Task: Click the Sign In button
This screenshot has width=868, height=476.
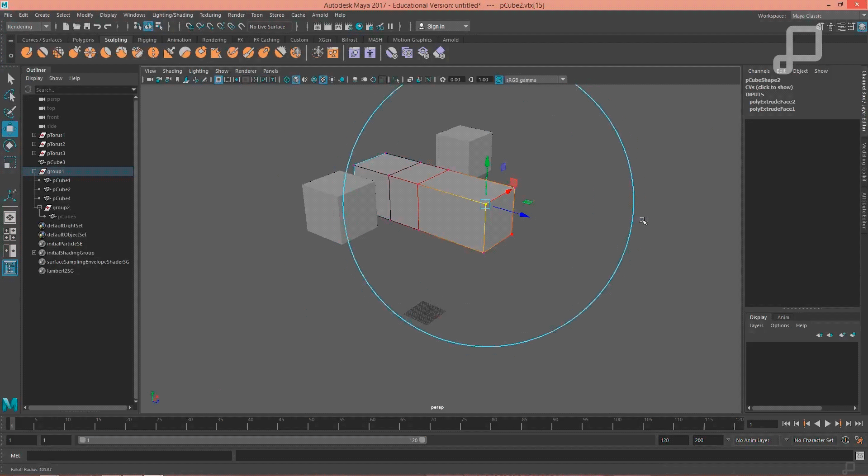Action: (x=436, y=26)
